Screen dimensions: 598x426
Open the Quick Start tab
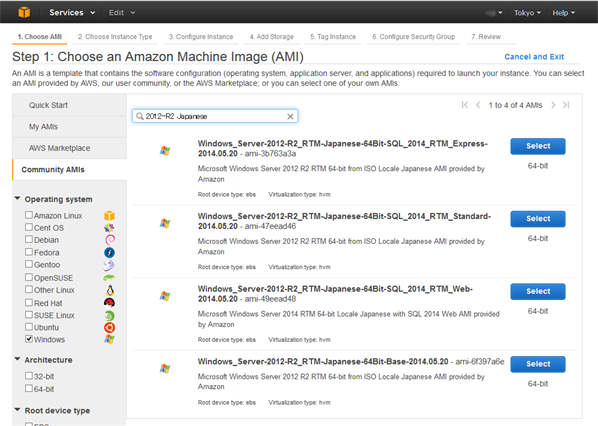(69, 105)
